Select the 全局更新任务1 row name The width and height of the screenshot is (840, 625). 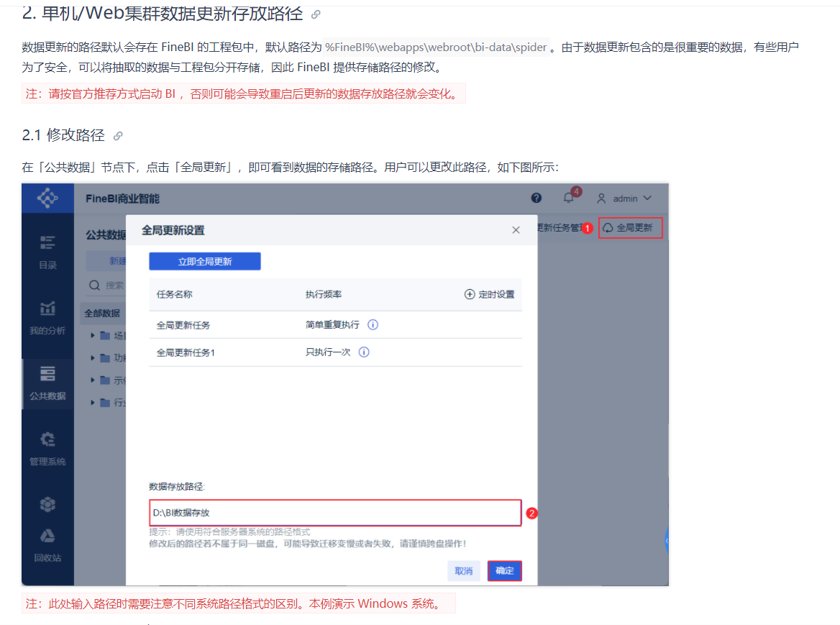point(186,352)
